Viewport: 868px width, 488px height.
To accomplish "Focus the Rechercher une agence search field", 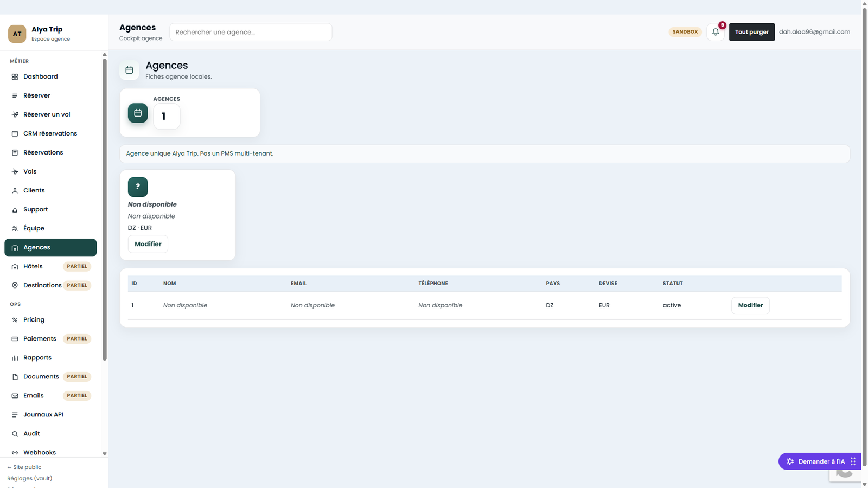I will [251, 32].
